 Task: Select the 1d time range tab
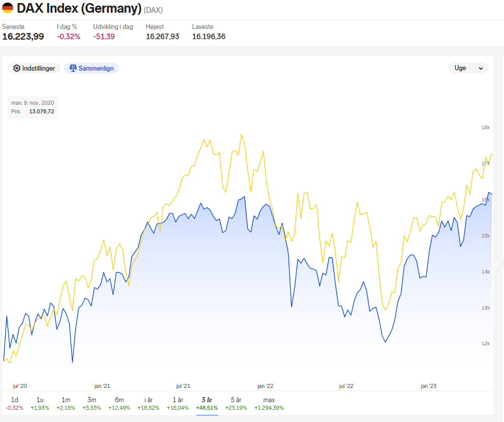14,403
